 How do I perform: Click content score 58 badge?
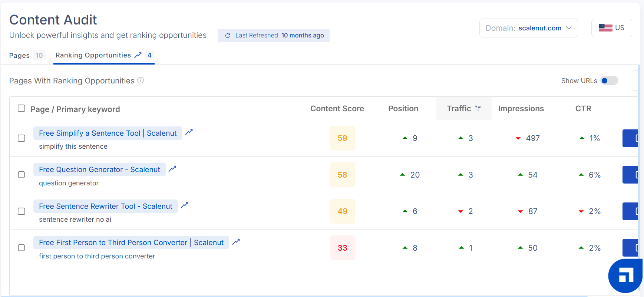(343, 175)
